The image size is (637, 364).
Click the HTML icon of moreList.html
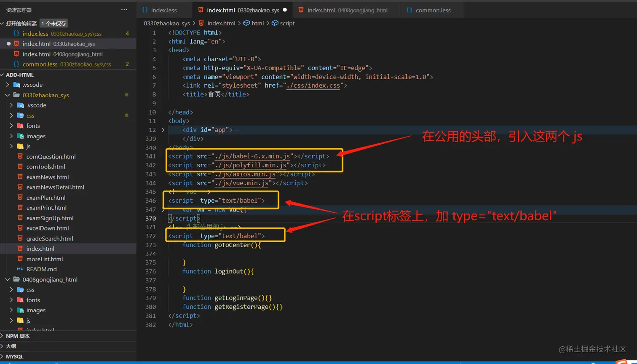(20, 259)
